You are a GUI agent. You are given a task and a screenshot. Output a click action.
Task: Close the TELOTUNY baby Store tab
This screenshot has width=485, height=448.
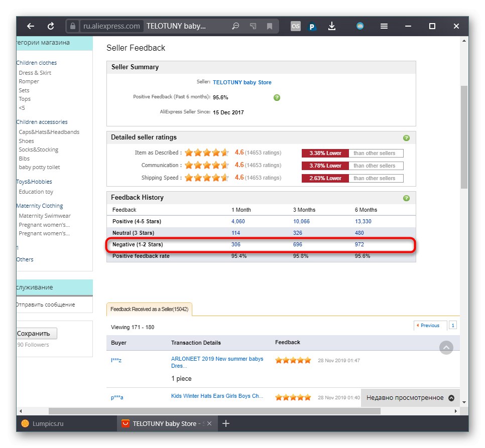209,423
